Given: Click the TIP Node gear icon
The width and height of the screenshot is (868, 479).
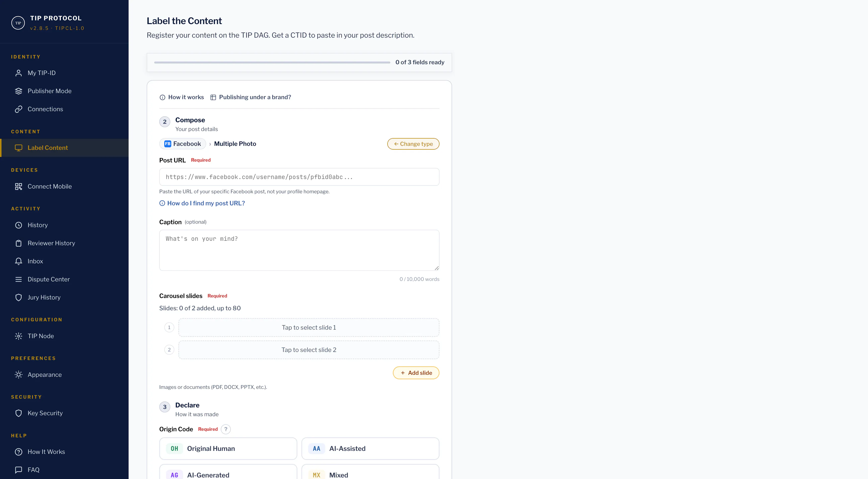Looking at the screenshot, I should 19,336.
